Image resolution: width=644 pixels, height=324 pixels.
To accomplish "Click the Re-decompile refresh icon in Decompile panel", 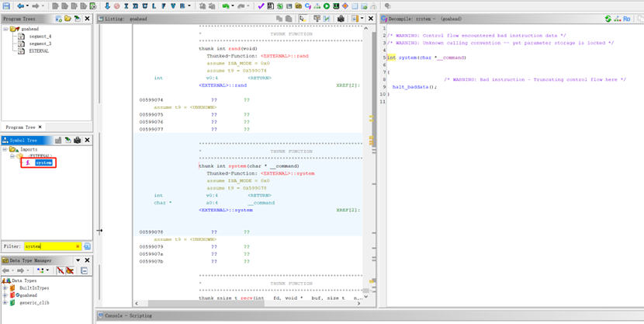I will (x=608, y=19).
